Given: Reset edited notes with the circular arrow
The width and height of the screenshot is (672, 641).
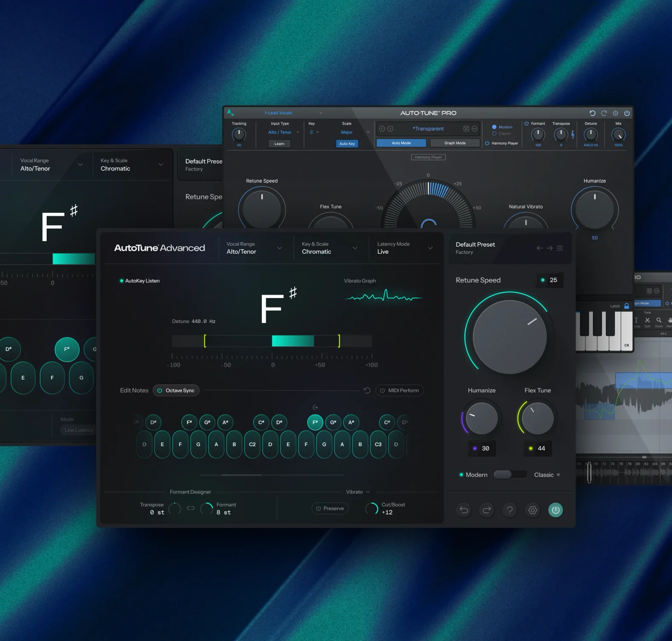Looking at the screenshot, I should (x=367, y=391).
